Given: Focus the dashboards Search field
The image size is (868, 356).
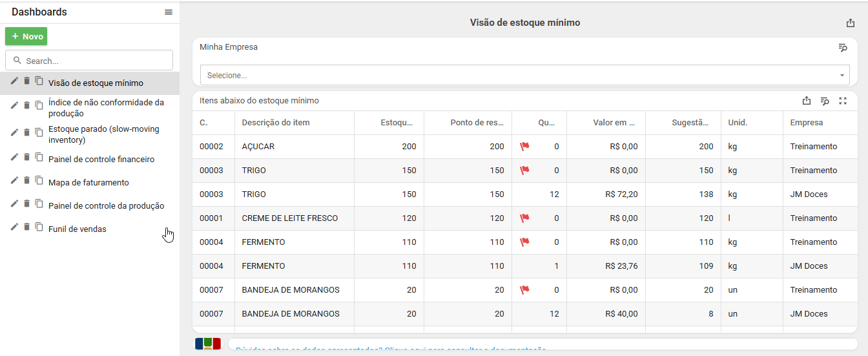Looking at the screenshot, I should [89, 60].
